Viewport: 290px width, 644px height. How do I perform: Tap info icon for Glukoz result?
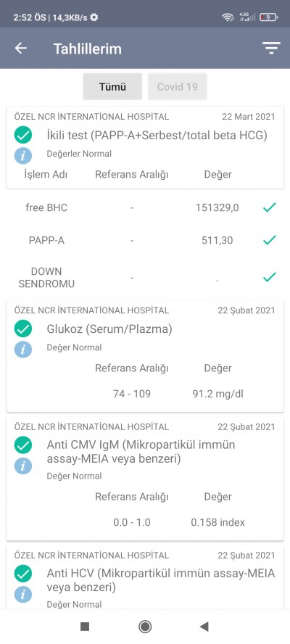[x=23, y=350]
